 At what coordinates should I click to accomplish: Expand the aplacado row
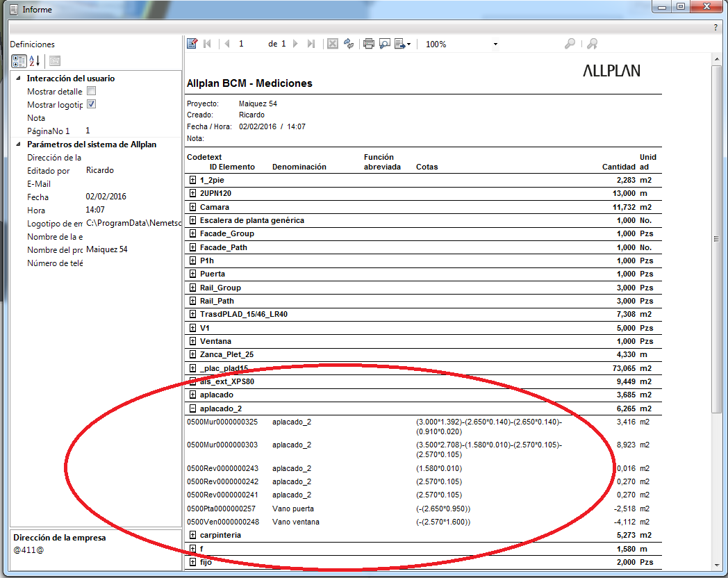tap(192, 395)
